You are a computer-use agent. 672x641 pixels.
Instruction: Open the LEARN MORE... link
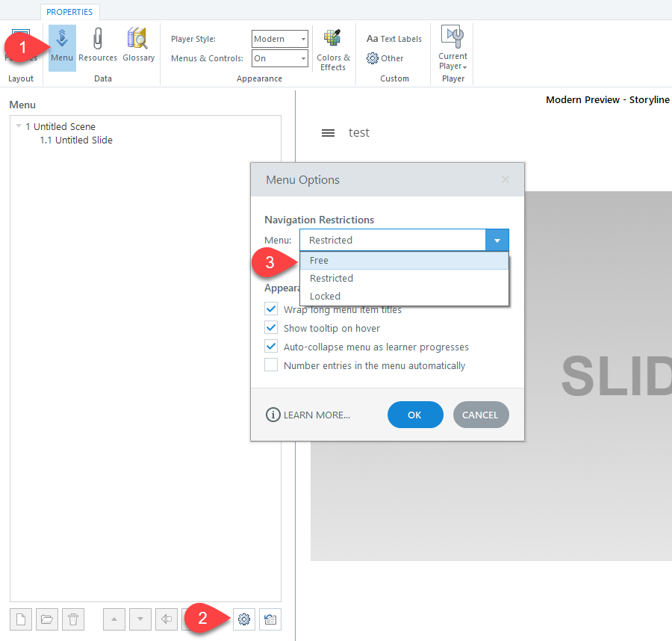coord(317,415)
